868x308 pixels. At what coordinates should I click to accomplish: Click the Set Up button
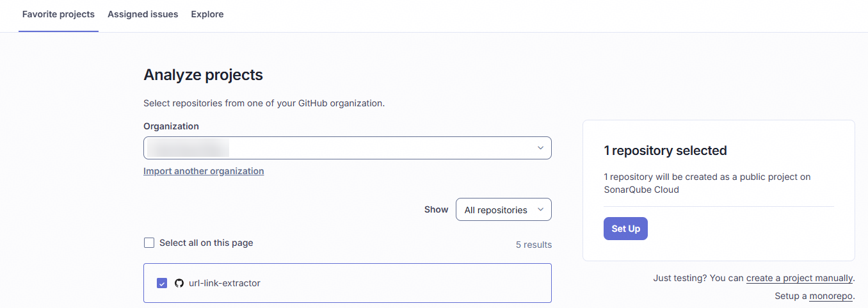click(x=625, y=229)
